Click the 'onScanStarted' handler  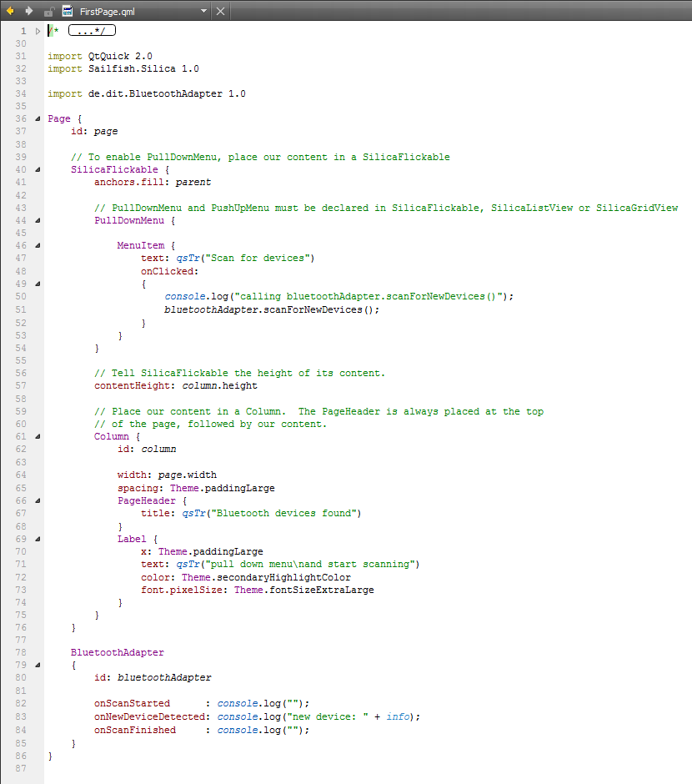coord(132,703)
